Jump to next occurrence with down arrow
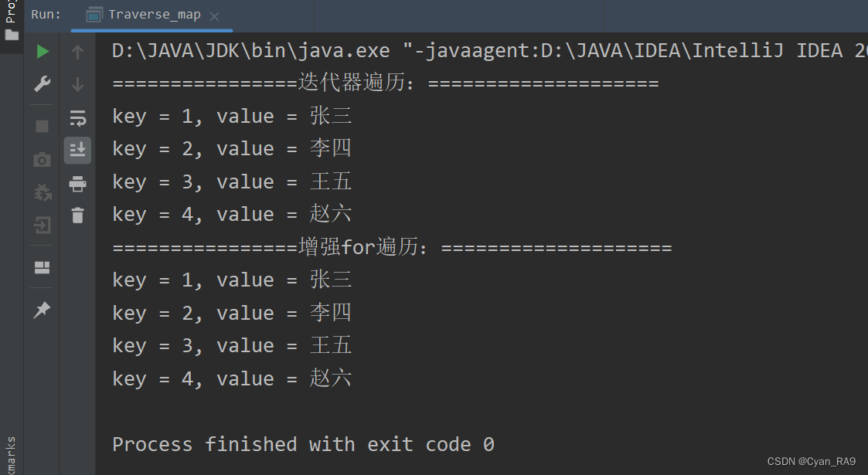The height and width of the screenshot is (475, 868). click(x=77, y=85)
